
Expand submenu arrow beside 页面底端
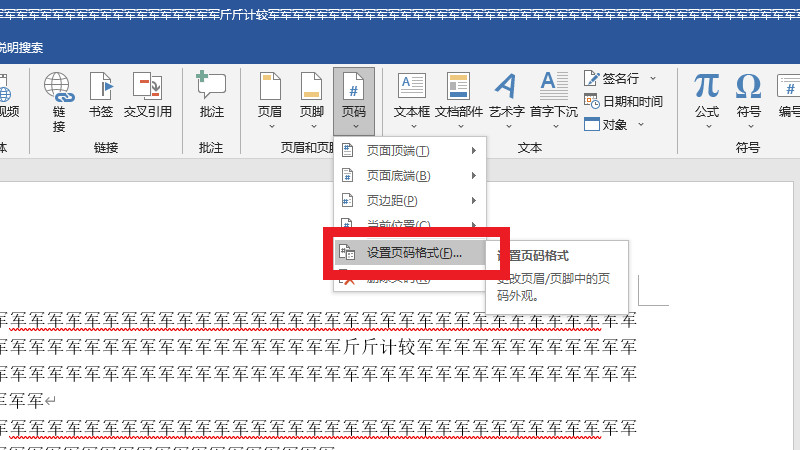click(473, 176)
